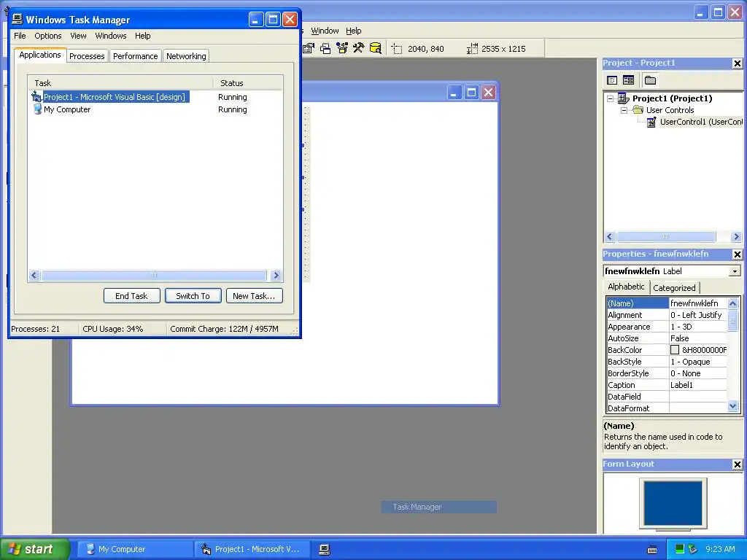747x560 pixels.
Task: Click the Project1 project icon in tree
Action: pyautogui.click(x=623, y=98)
